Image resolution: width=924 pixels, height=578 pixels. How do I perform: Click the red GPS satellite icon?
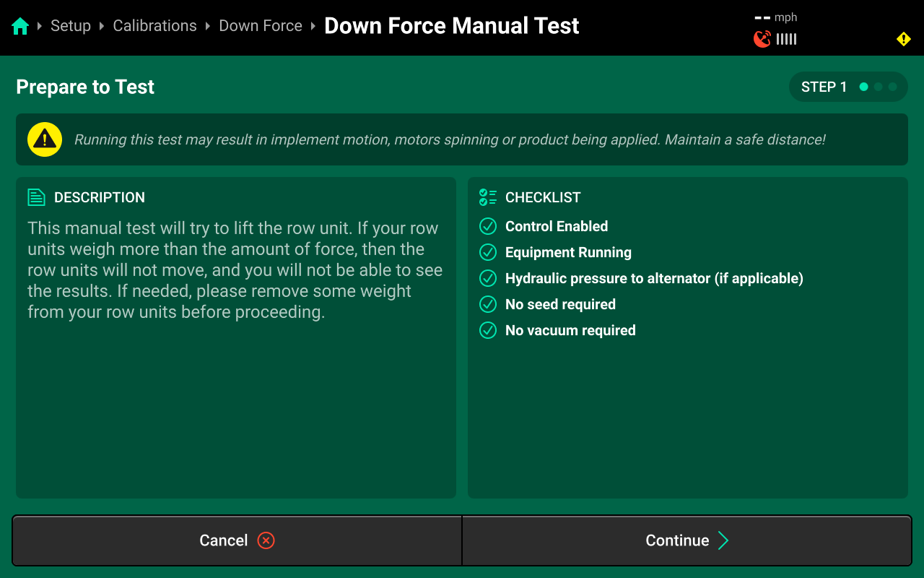(x=762, y=39)
